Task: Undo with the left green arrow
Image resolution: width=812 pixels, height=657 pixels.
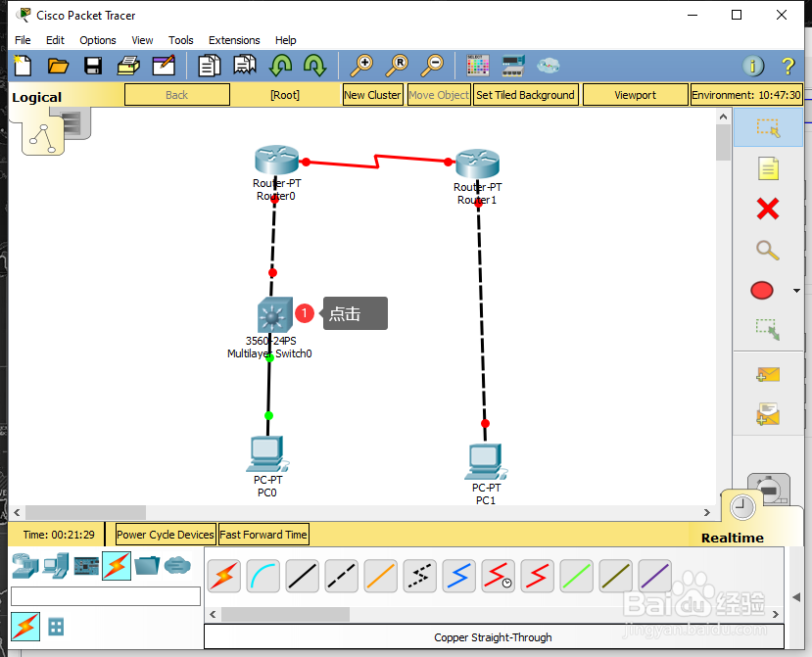Action: click(x=280, y=66)
